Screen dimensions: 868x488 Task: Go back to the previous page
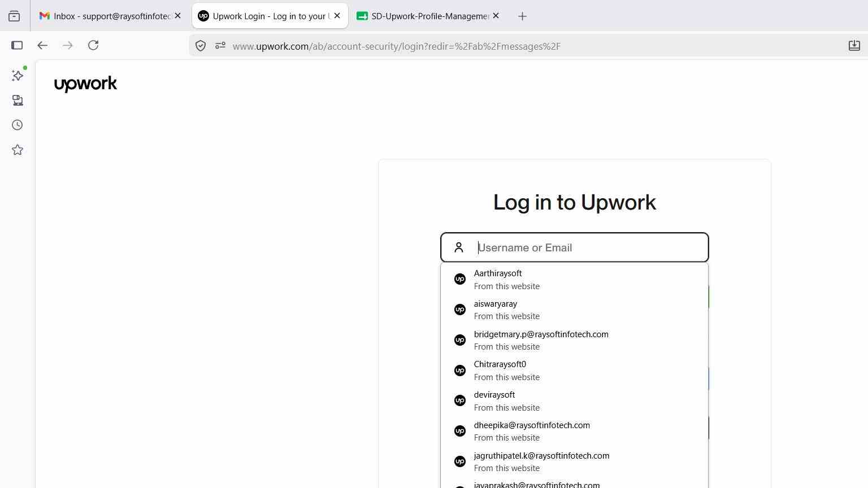[x=42, y=45]
